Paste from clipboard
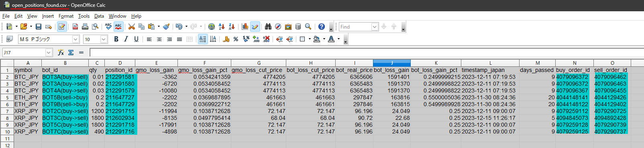 pyautogui.click(x=151, y=27)
